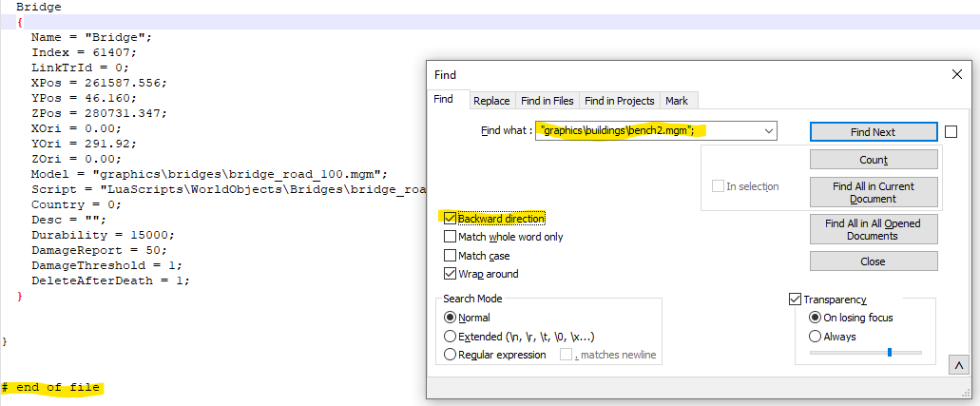Enable Match whole word only

(450, 237)
